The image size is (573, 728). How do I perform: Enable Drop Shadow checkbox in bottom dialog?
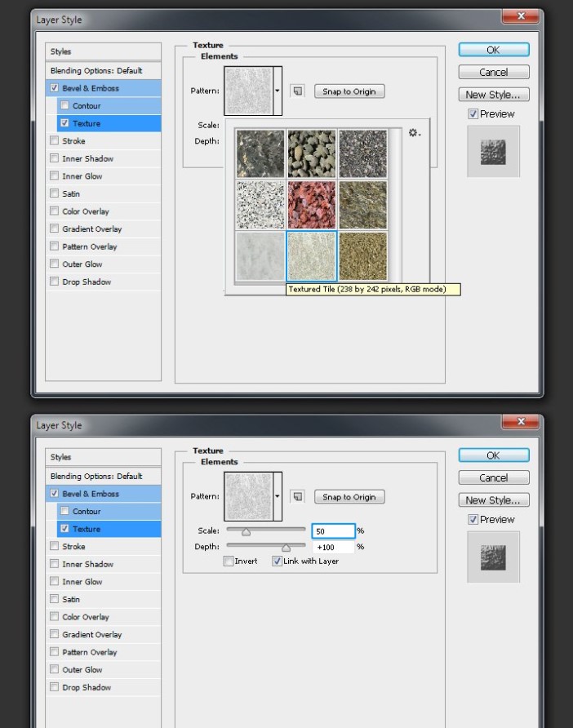pyautogui.click(x=55, y=686)
